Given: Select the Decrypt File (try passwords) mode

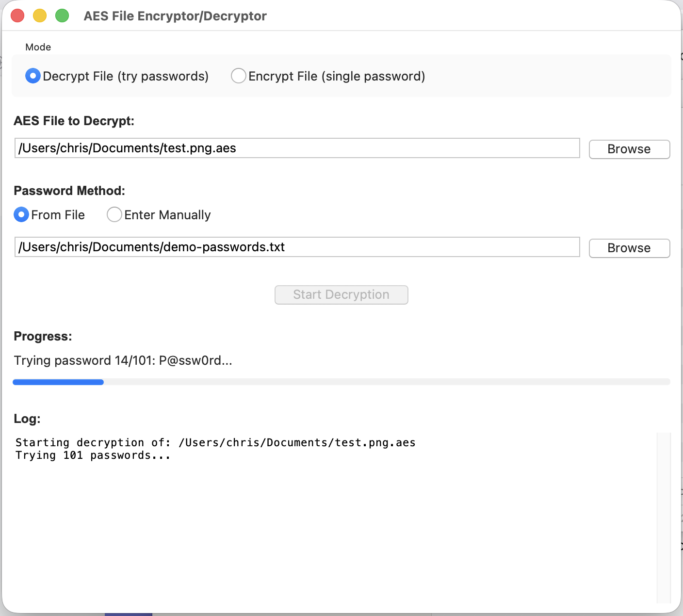Looking at the screenshot, I should [x=33, y=76].
